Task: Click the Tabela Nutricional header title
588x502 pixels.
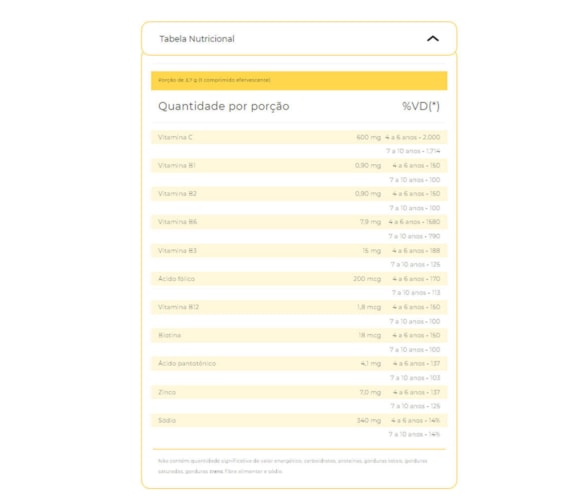Action: pos(197,39)
